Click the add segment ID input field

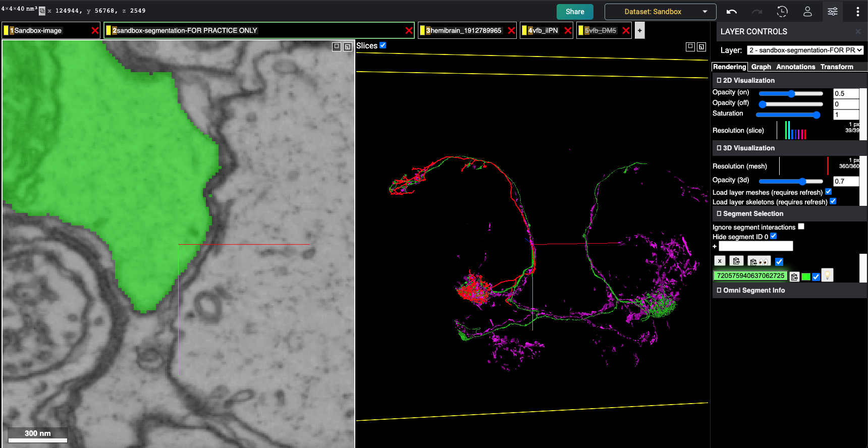pos(755,246)
